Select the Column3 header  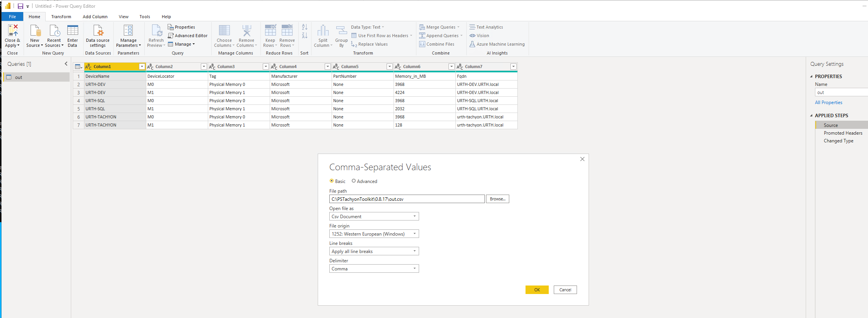coord(239,67)
